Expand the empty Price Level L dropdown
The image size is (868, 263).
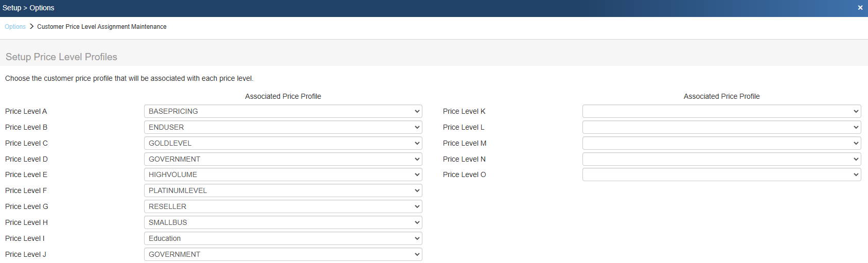click(721, 127)
